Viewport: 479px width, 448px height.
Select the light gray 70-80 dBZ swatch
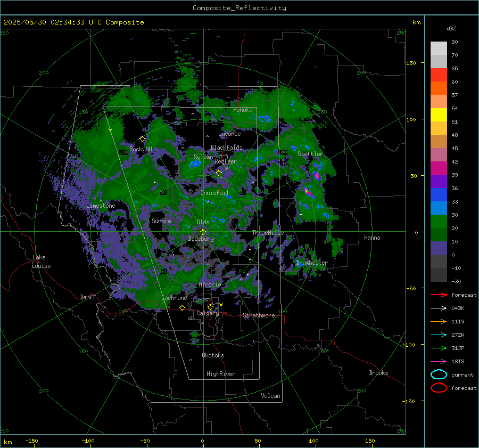[439, 48]
